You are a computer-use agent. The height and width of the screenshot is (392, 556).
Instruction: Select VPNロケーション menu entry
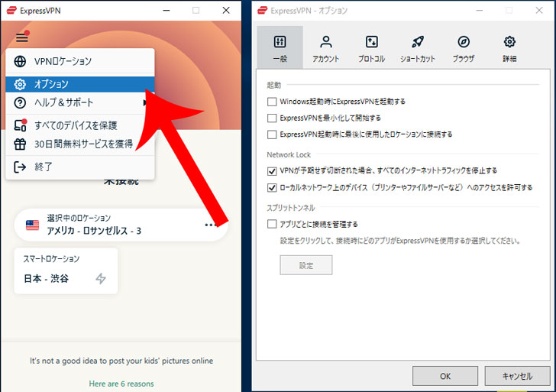(80, 61)
